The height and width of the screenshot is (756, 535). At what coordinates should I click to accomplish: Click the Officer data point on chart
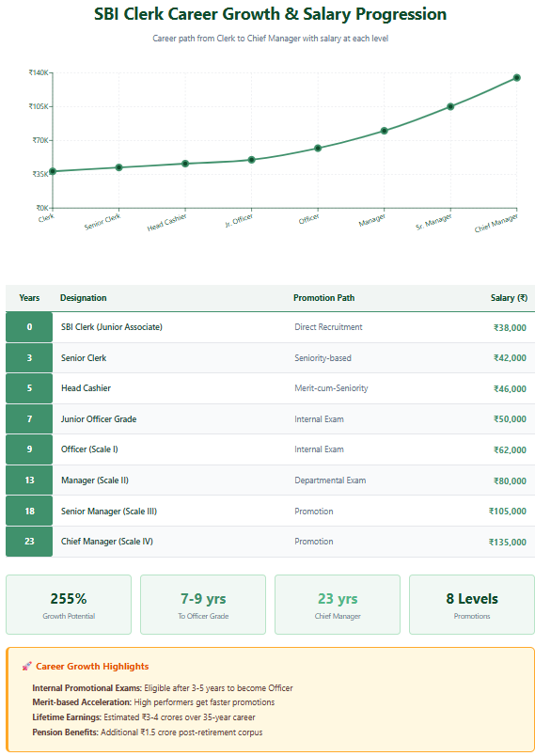click(318, 148)
